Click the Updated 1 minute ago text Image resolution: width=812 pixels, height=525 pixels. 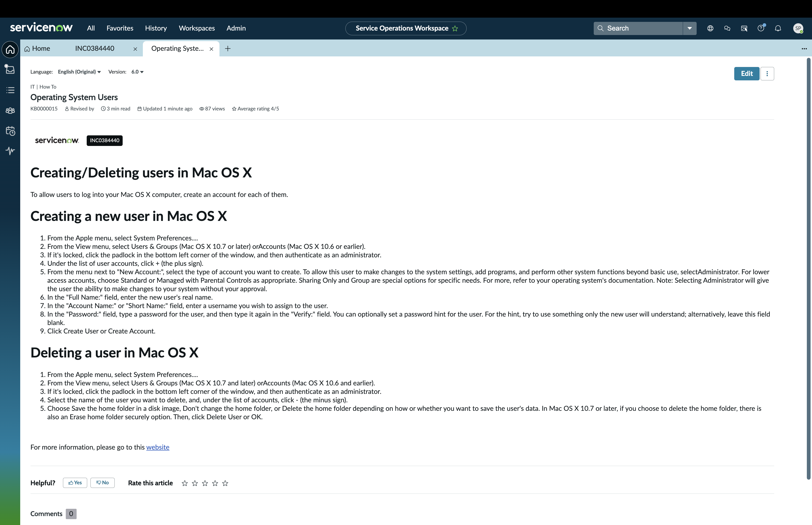pyautogui.click(x=165, y=109)
